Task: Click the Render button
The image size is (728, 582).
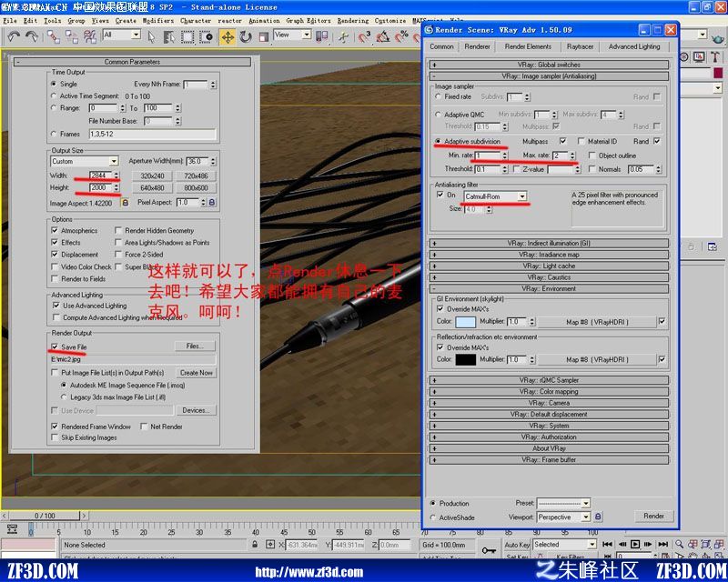Action: (x=653, y=517)
